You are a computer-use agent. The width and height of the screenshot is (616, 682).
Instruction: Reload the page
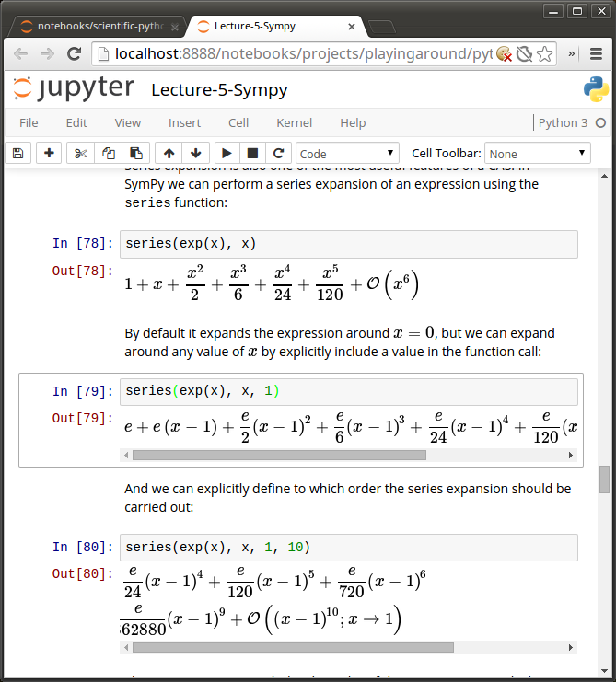click(74, 54)
